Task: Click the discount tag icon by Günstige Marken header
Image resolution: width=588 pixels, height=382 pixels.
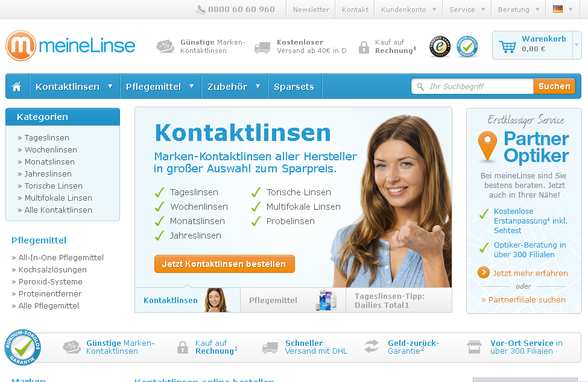Action: pos(165,46)
